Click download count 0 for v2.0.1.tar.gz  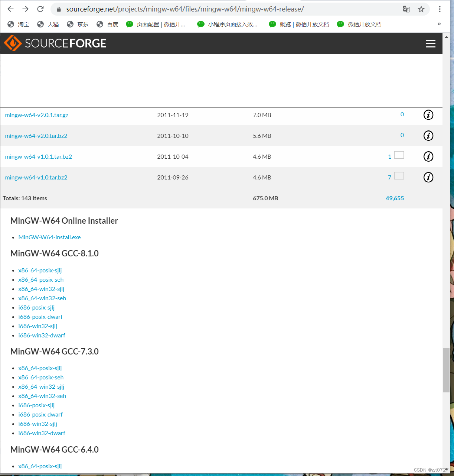point(402,114)
